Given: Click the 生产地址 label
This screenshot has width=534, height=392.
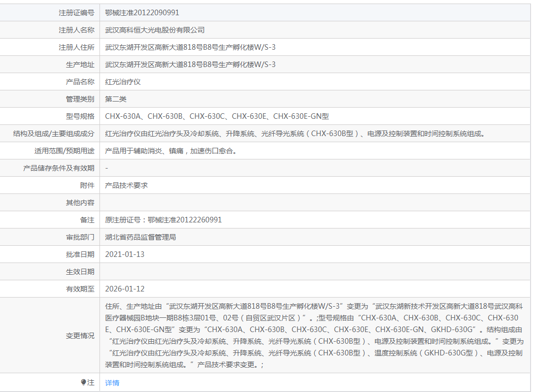Looking at the screenshot, I should tap(80, 64).
